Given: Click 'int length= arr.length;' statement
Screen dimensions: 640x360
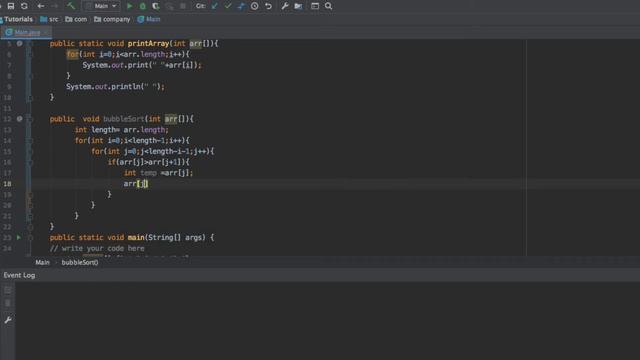Looking at the screenshot, I should [x=122, y=130].
